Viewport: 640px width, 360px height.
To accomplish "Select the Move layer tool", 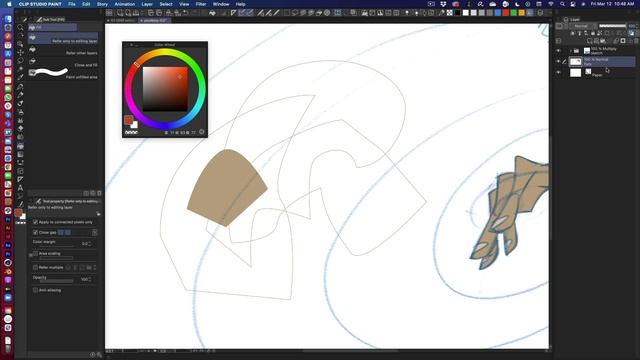I will [20, 53].
